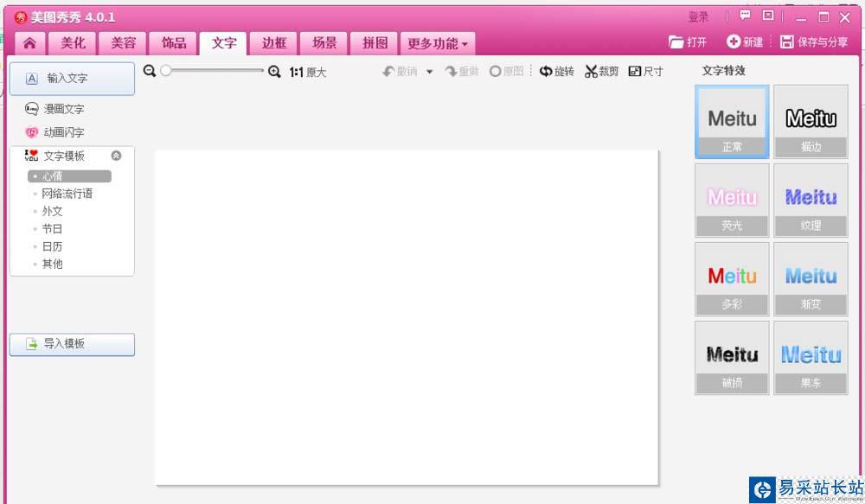865x504 pixels.
Task: Click the zoom slider handle
Action: click(166, 71)
